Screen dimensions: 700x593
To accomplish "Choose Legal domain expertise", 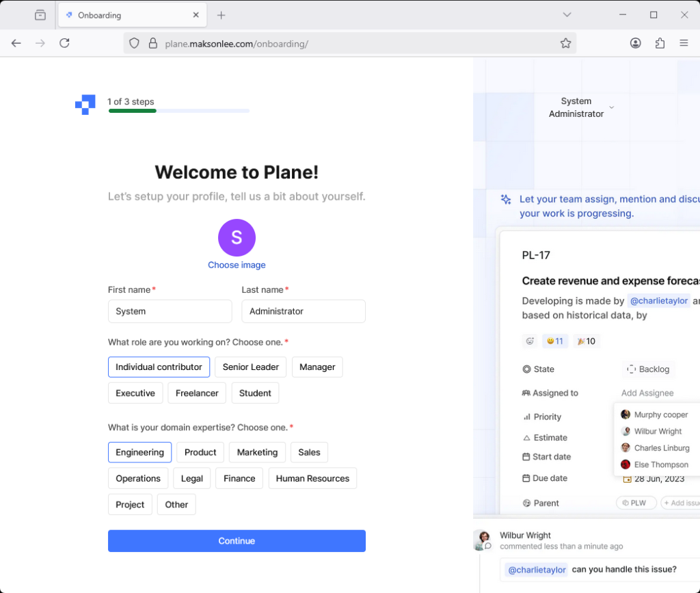I will click(192, 478).
